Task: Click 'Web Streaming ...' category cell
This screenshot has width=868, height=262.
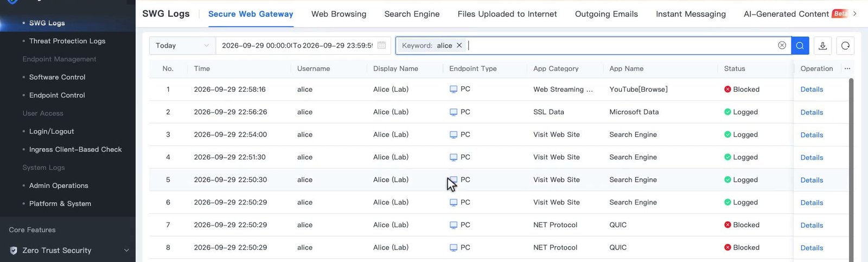Action: click(563, 90)
